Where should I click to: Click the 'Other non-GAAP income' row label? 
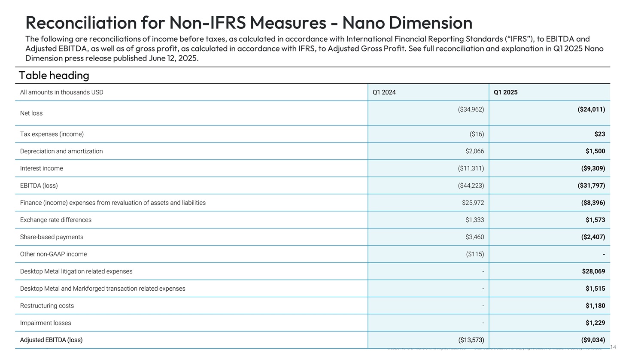[54, 254]
